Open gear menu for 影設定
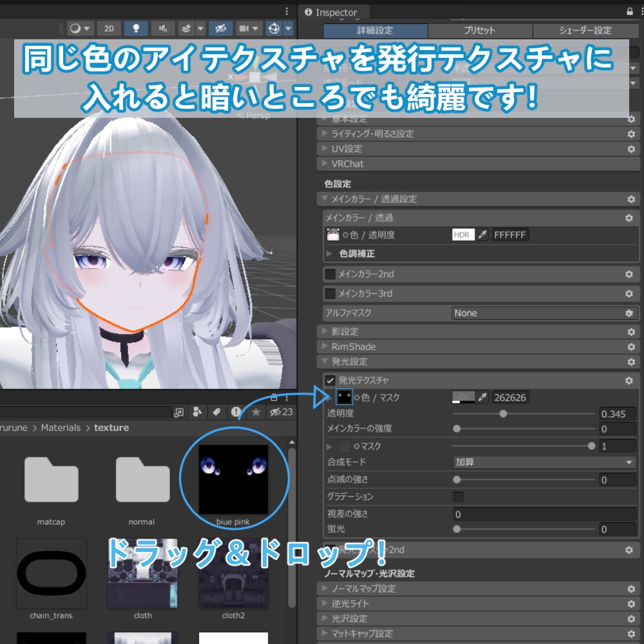This screenshot has width=644, height=644. coord(631,332)
